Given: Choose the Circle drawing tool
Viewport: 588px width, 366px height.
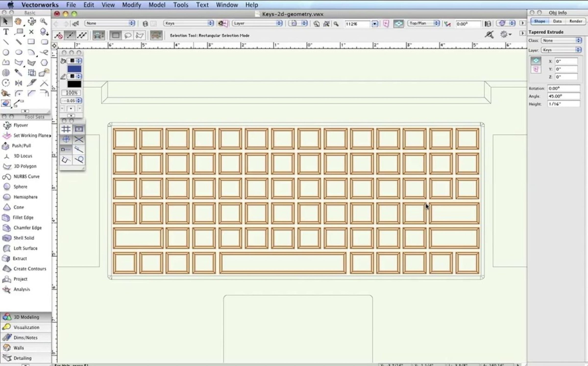Looking at the screenshot, I should click(6, 52).
